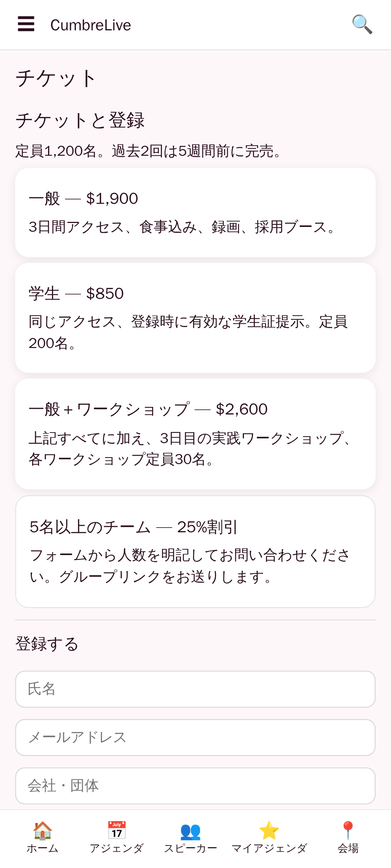The height and width of the screenshot is (868, 391).
Task: Tap the speakers people icon
Action: tap(190, 830)
